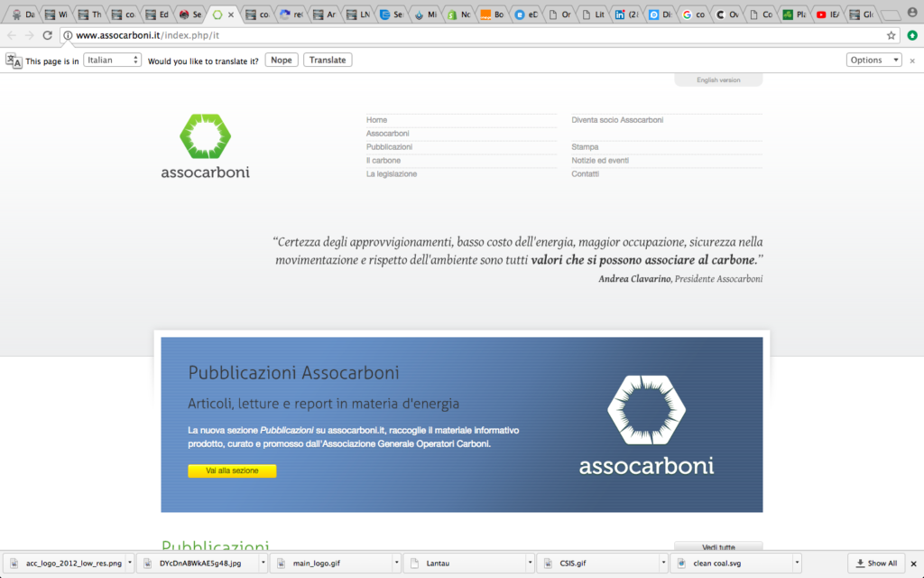Open menu arrow for clean coal.svg download
This screenshot has height=578, width=924.
pos(797,563)
